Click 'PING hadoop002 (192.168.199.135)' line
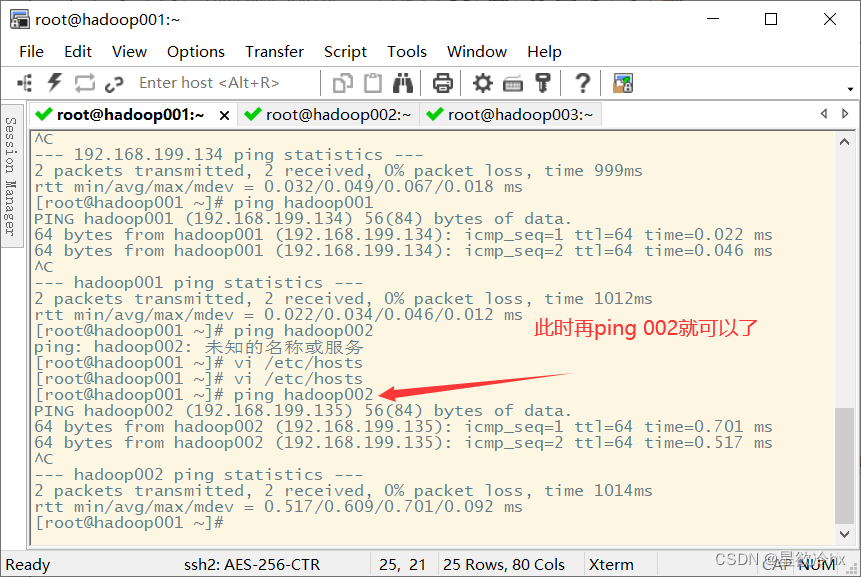 coord(303,411)
